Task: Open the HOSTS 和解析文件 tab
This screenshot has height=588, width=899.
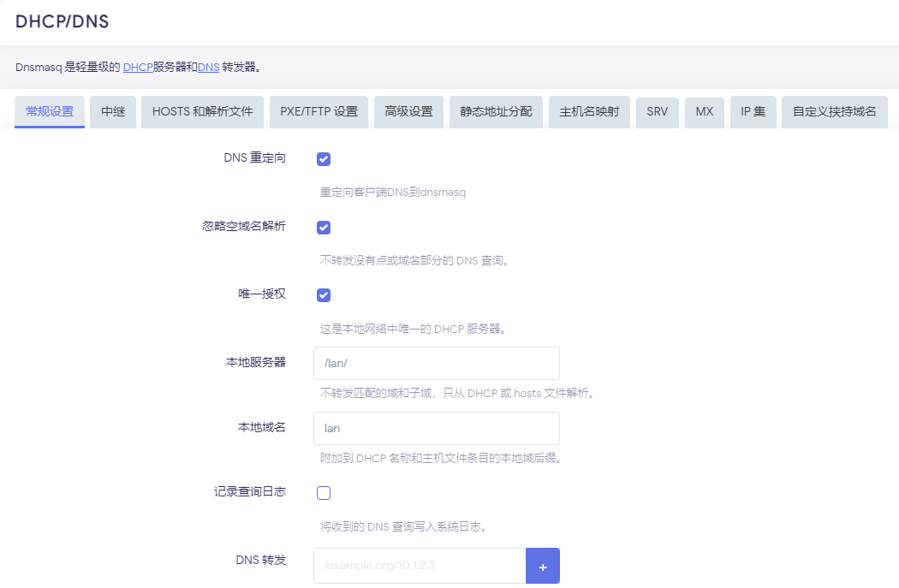Action: click(203, 112)
